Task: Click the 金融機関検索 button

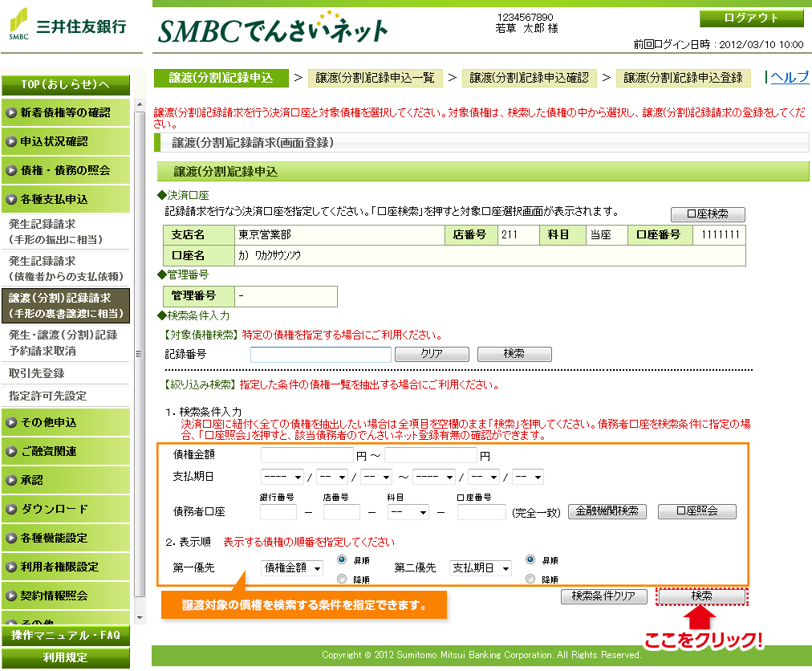Action: click(607, 511)
